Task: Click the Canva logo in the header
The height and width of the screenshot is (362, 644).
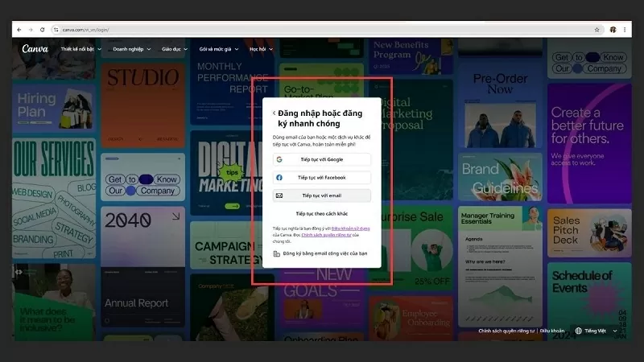Action: 35,49
